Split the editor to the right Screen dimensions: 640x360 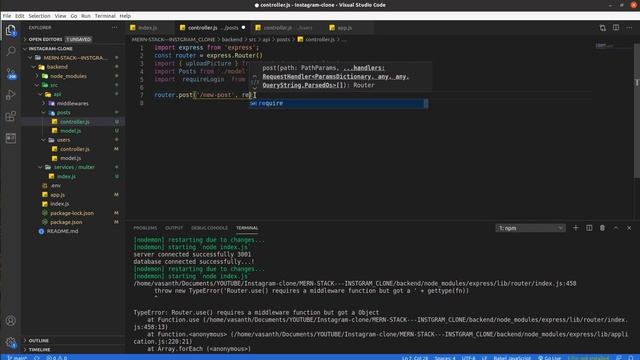(x=616, y=27)
